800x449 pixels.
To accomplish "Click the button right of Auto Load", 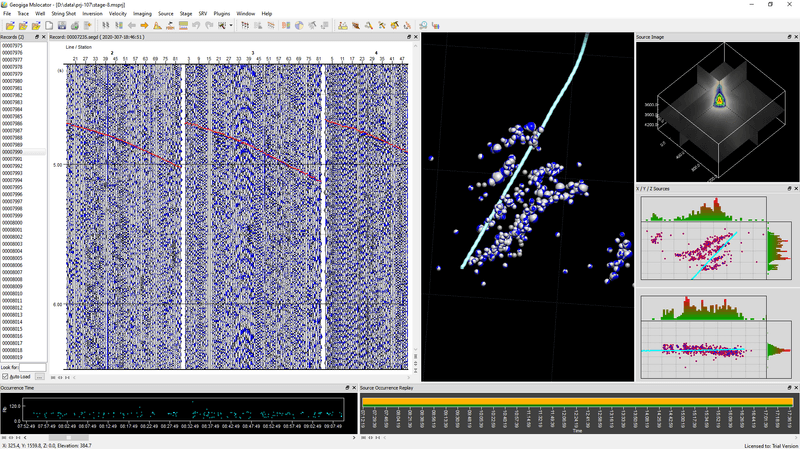I will [x=40, y=377].
